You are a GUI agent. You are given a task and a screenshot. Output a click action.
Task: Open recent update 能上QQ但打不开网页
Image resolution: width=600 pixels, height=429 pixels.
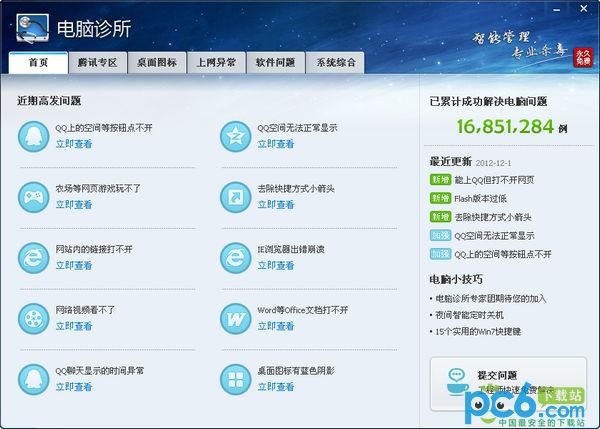click(494, 180)
